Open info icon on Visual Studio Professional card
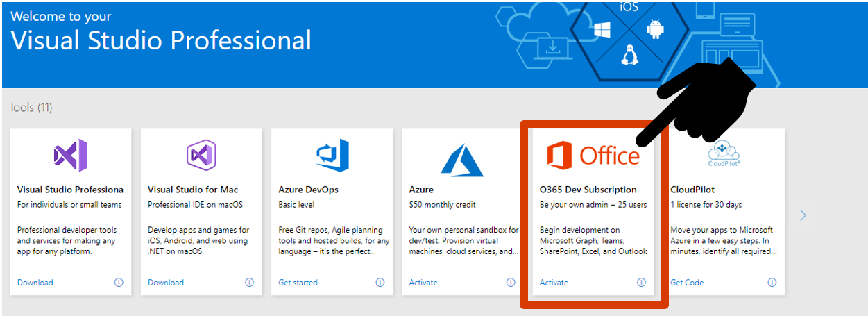 (119, 283)
